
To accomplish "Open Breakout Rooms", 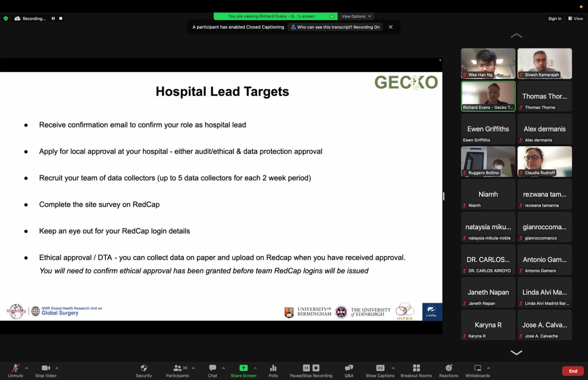I will click(416, 370).
